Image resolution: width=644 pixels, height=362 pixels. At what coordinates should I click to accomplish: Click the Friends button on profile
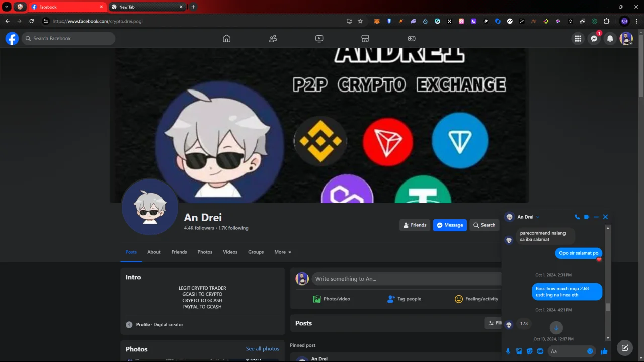click(415, 225)
